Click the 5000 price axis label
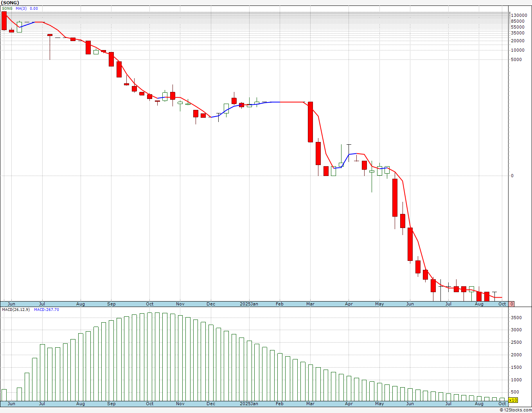 click(x=516, y=59)
